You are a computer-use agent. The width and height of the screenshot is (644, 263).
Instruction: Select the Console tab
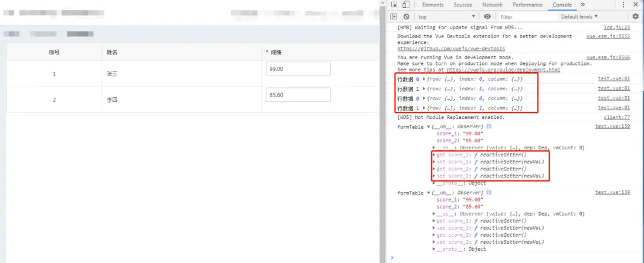[562, 5]
